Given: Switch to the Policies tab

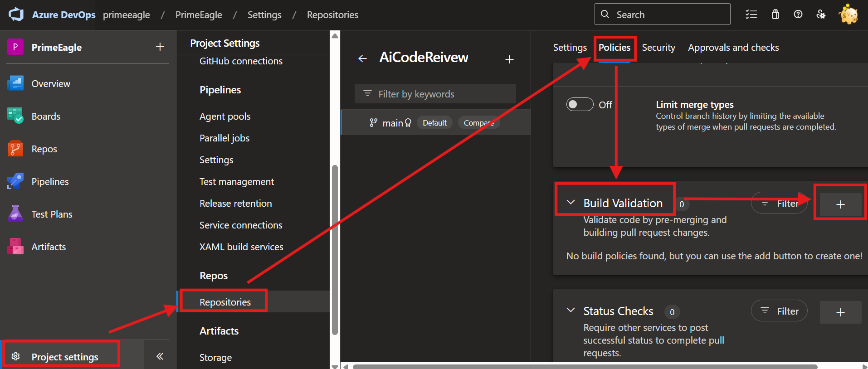Looking at the screenshot, I should point(614,48).
